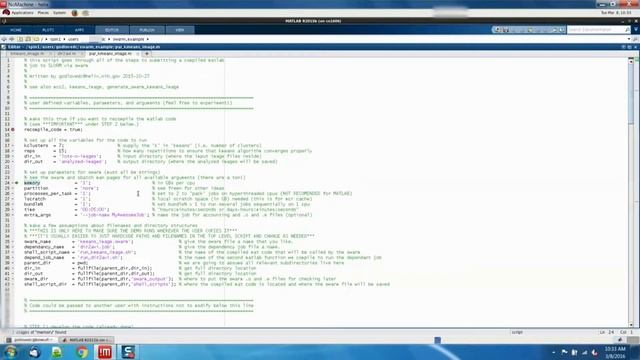Open the System menu
640x360 pixels.
point(59,13)
